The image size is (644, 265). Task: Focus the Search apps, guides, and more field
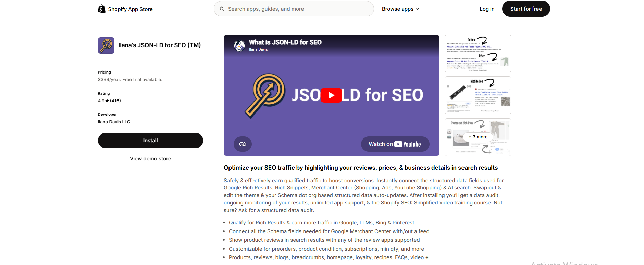click(294, 9)
